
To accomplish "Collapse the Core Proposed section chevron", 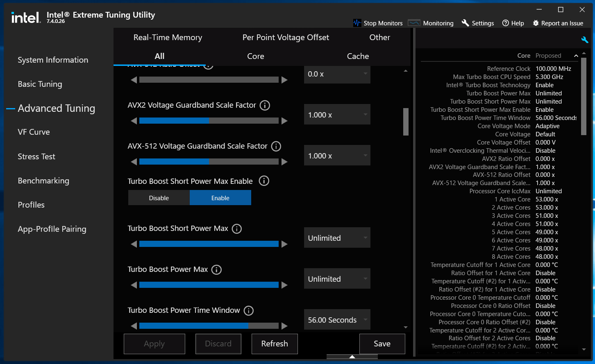I will click(x=576, y=56).
